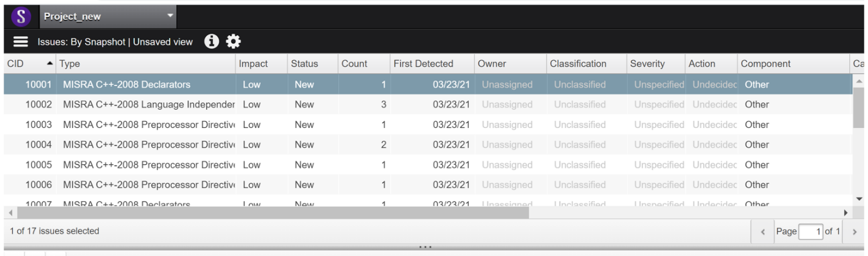The height and width of the screenshot is (256, 868).
Task: Sort by the Status column header
Action: point(312,64)
